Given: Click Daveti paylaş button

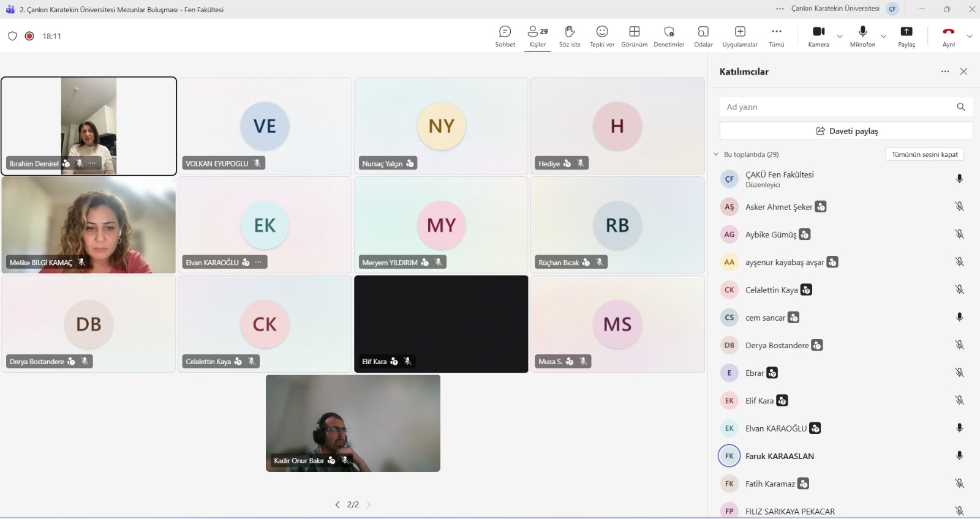Looking at the screenshot, I should pos(846,131).
